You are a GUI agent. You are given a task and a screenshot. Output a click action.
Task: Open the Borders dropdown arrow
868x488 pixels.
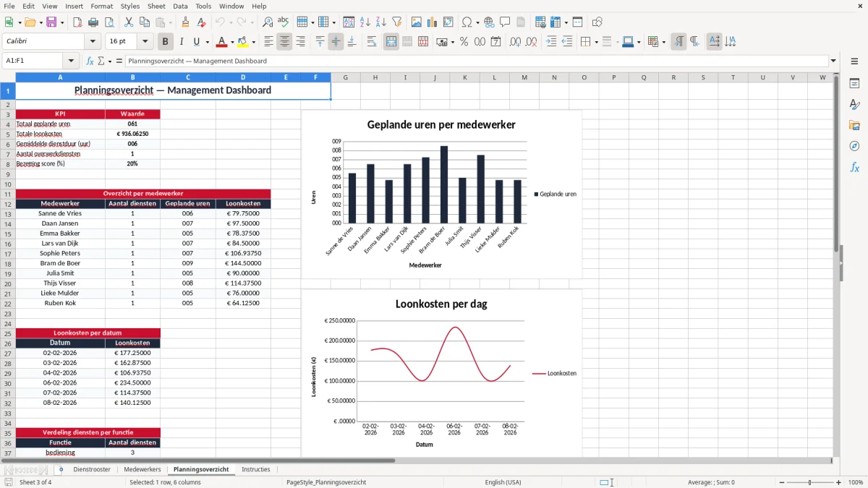597,42
